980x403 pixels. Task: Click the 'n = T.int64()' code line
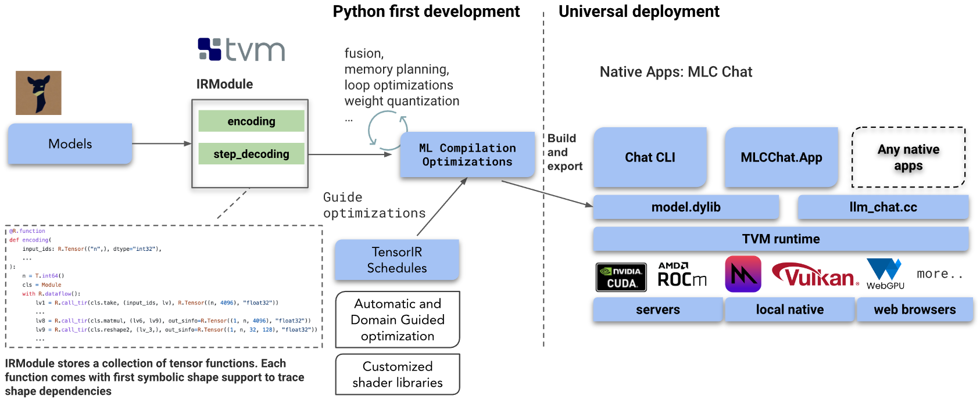click(43, 276)
